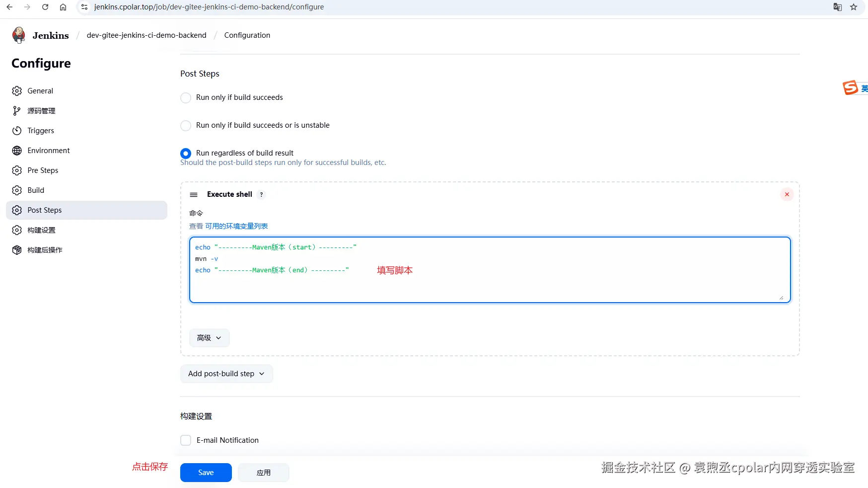Select Post Steps item in sidebar
The image size is (868, 488).
pos(86,210)
